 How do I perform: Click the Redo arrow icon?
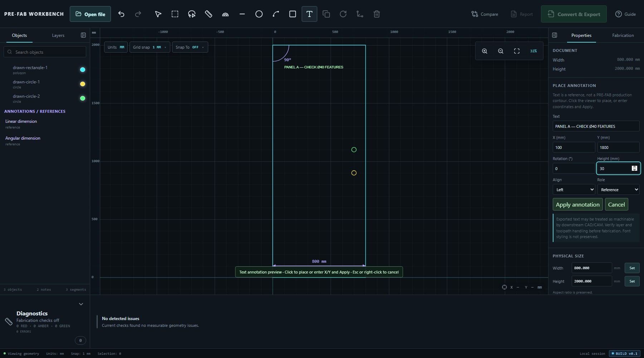(138, 14)
